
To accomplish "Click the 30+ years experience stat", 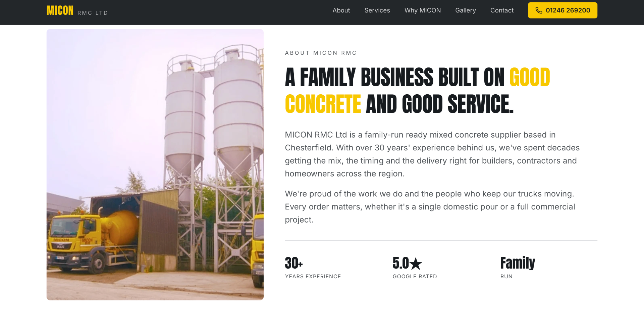I will (313, 268).
